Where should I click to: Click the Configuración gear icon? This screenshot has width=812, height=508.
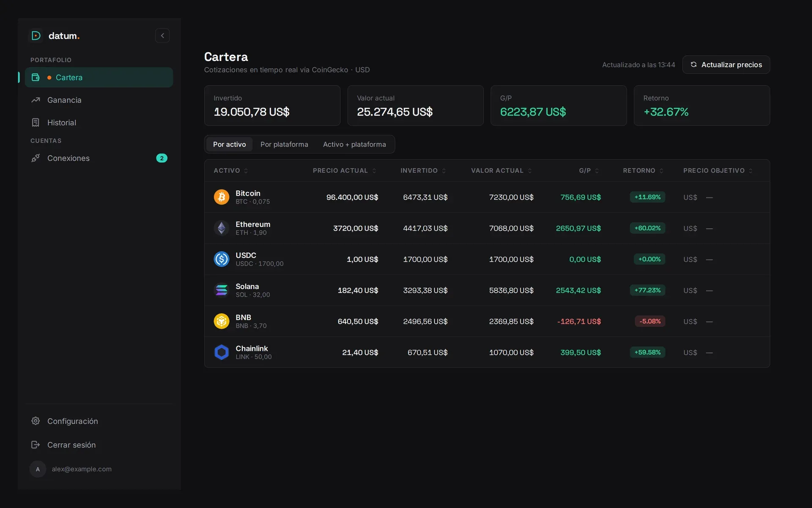point(36,421)
